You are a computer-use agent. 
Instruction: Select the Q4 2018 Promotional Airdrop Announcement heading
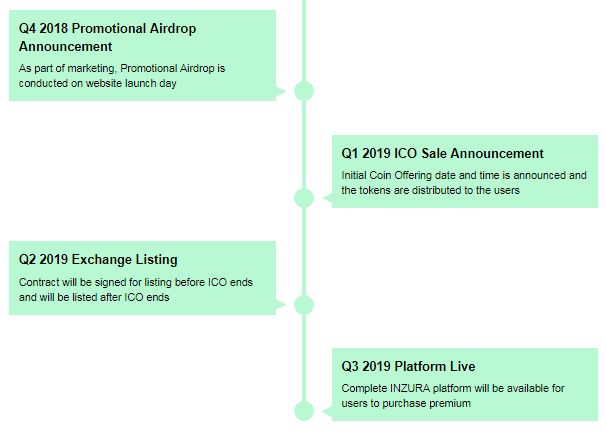[x=98, y=37]
